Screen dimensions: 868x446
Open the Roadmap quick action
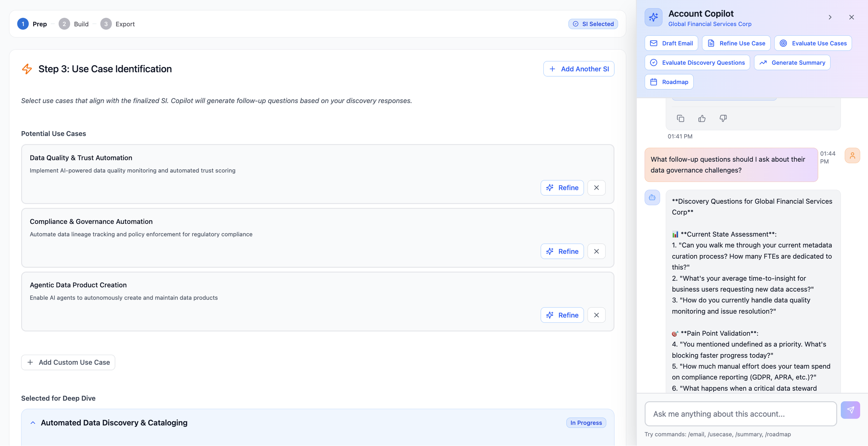[x=669, y=82]
